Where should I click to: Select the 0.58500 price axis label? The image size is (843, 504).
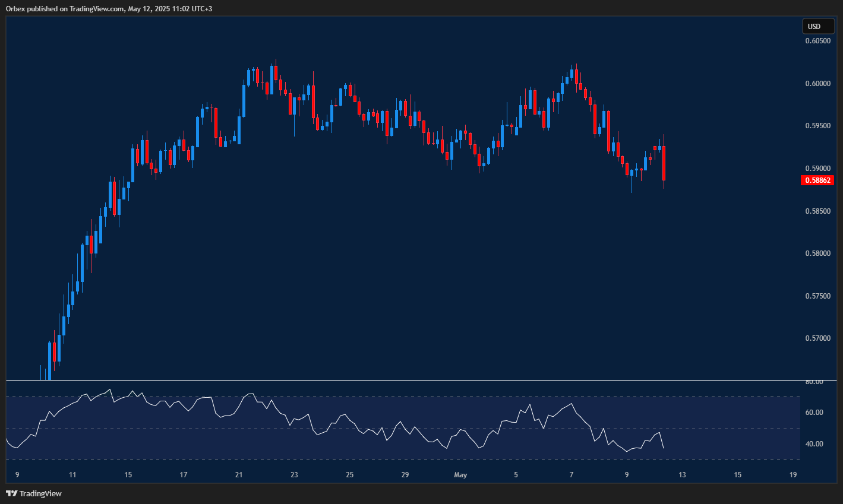tap(817, 211)
